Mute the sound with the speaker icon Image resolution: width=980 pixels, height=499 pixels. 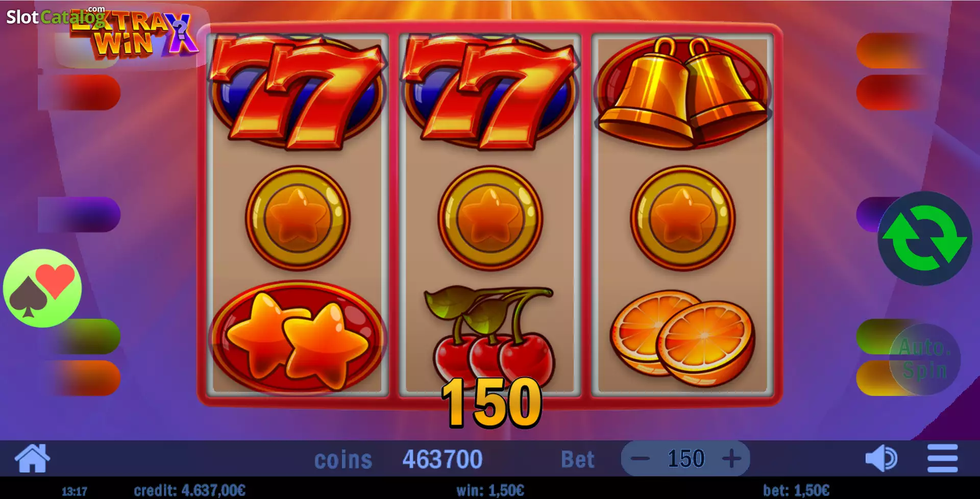(x=881, y=458)
